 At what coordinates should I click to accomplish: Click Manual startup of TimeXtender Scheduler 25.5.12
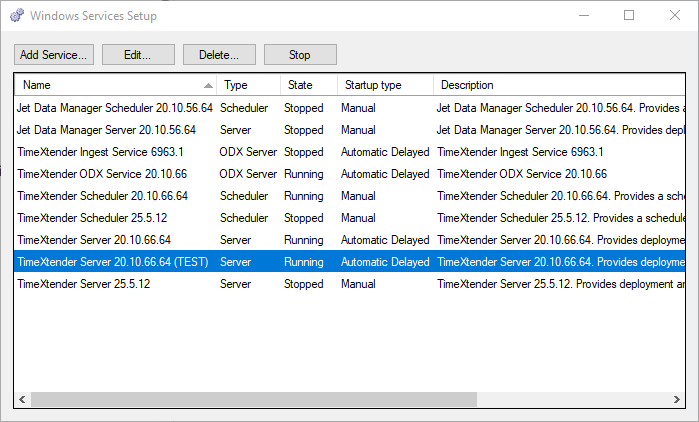click(358, 218)
